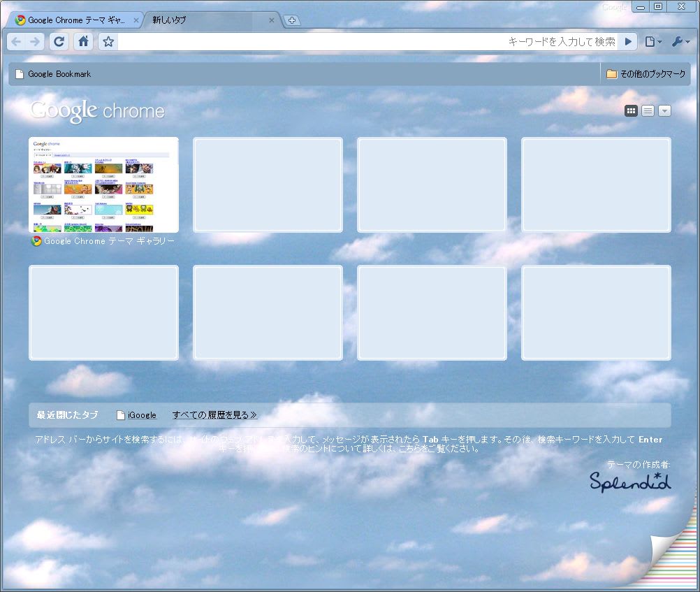Image resolution: width=700 pixels, height=592 pixels.
Task: Open the wrench tools menu
Action: (x=680, y=42)
